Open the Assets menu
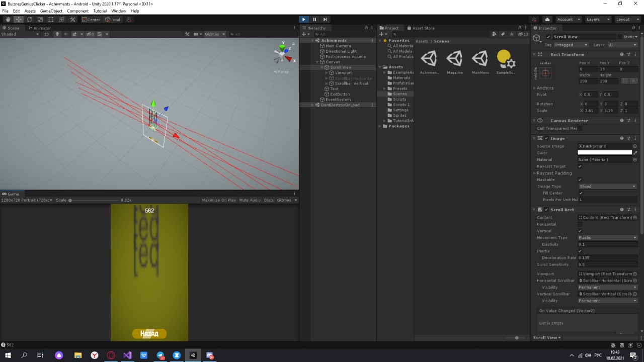The height and width of the screenshot is (362, 644). click(x=30, y=11)
